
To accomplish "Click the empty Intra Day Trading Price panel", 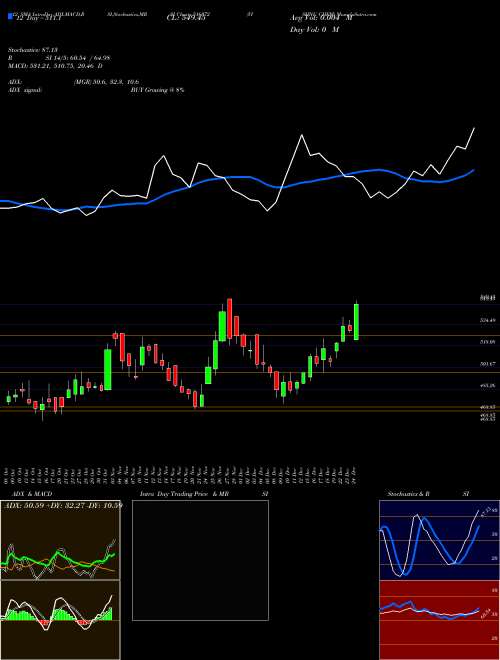I will 200,560.
